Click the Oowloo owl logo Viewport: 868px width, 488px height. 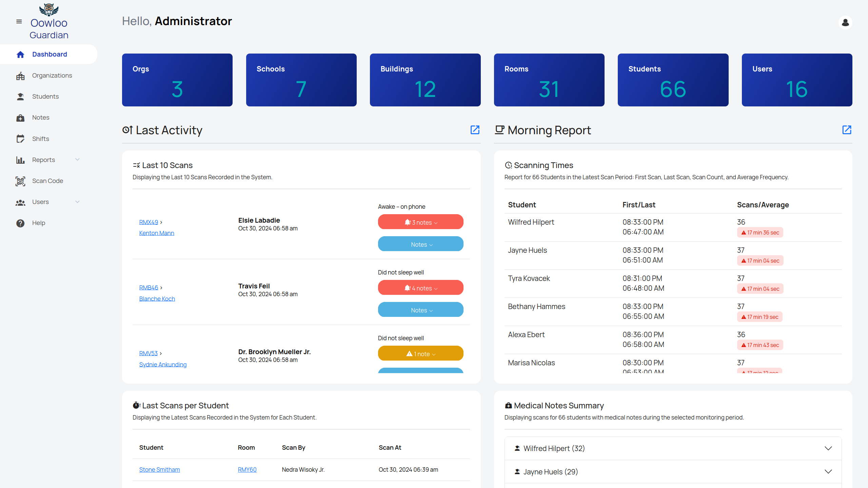49,10
